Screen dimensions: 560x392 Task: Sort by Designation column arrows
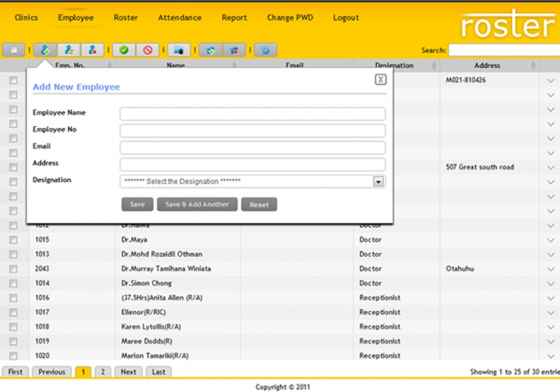tap(434, 65)
